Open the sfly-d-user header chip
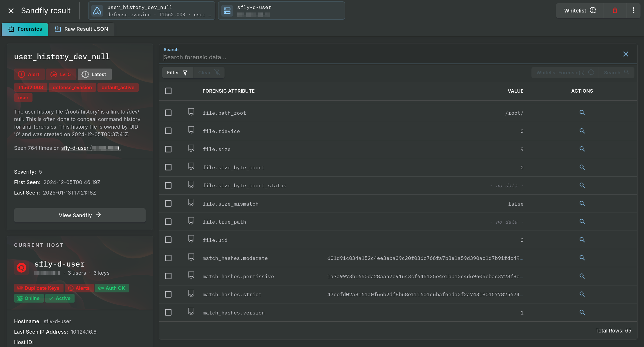The image size is (644, 347). click(281, 11)
